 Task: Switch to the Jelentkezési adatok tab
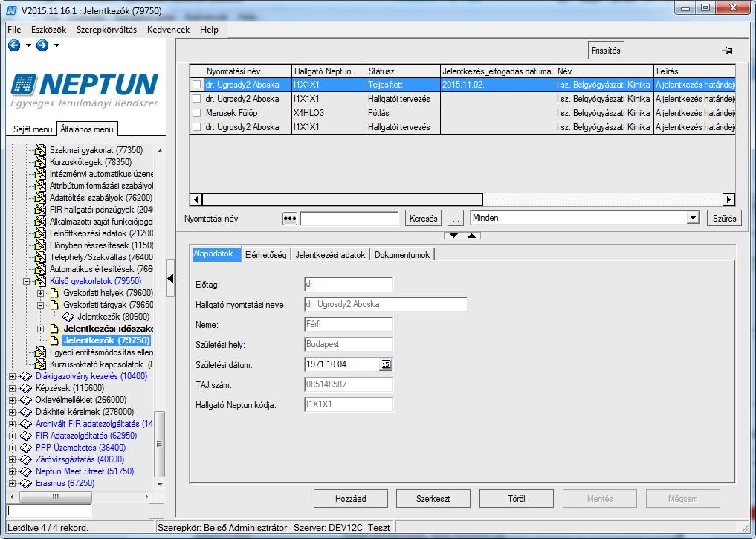(x=330, y=255)
